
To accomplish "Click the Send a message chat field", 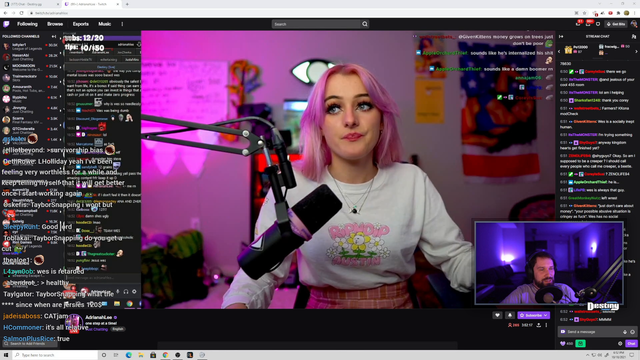I will 593,332.
